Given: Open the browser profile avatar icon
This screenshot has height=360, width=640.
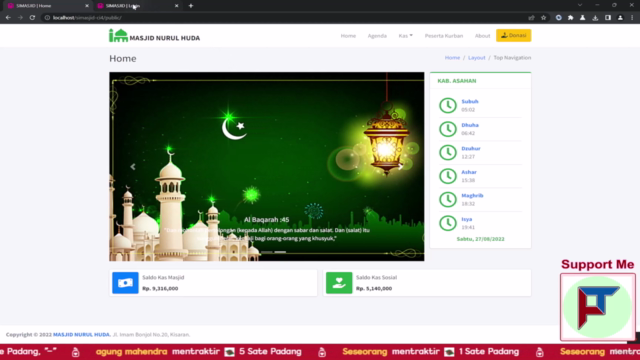Looking at the screenshot, I should click(620, 18).
